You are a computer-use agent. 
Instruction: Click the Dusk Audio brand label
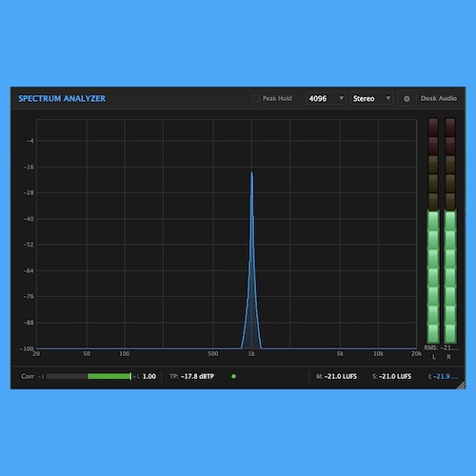tap(439, 98)
